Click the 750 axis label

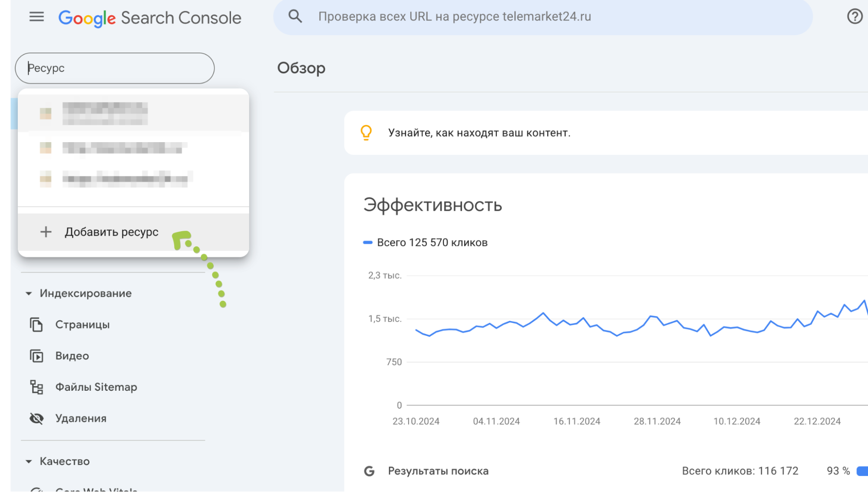coord(394,362)
